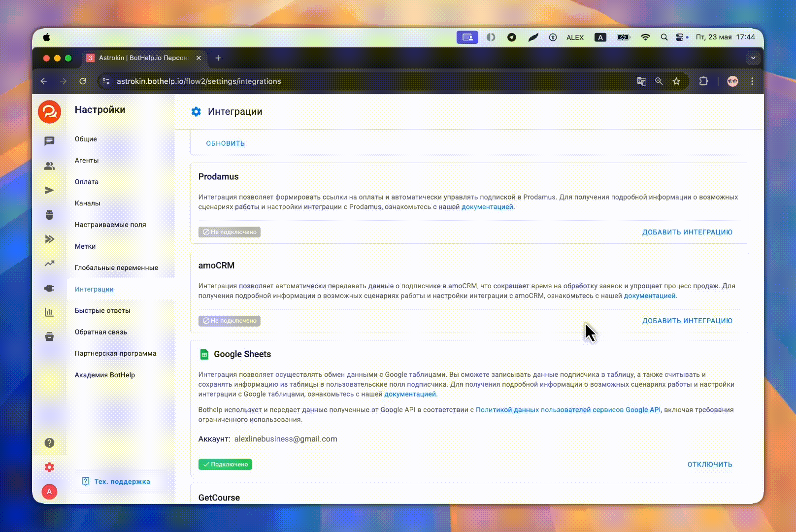
Task: Click the Prodamus 'Не подключено' badge
Action: click(230, 232)
